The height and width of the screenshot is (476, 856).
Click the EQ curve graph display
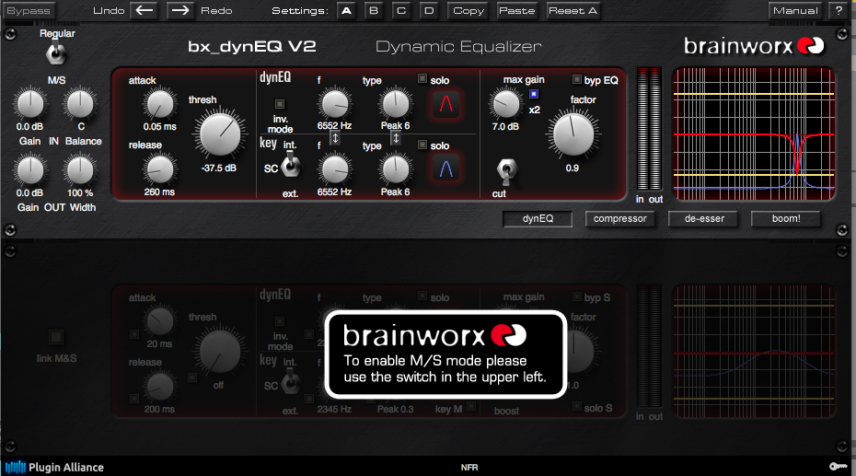tap(754, 134)
